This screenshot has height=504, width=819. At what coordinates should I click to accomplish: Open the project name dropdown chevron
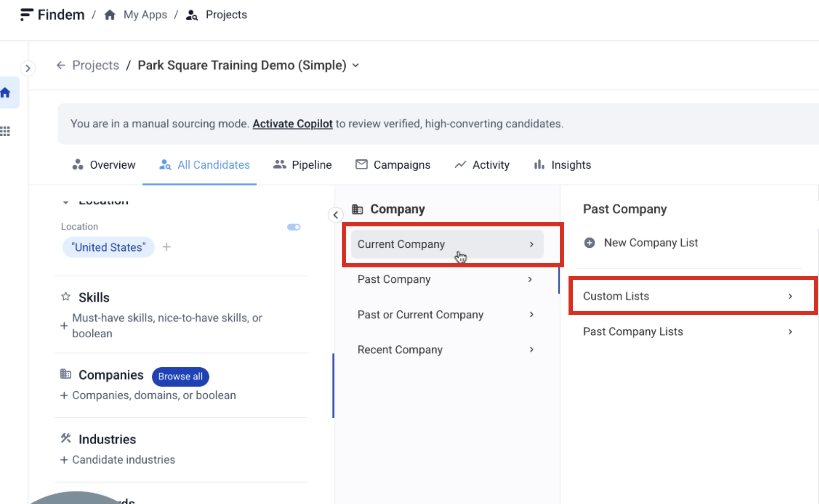[356, 65]
